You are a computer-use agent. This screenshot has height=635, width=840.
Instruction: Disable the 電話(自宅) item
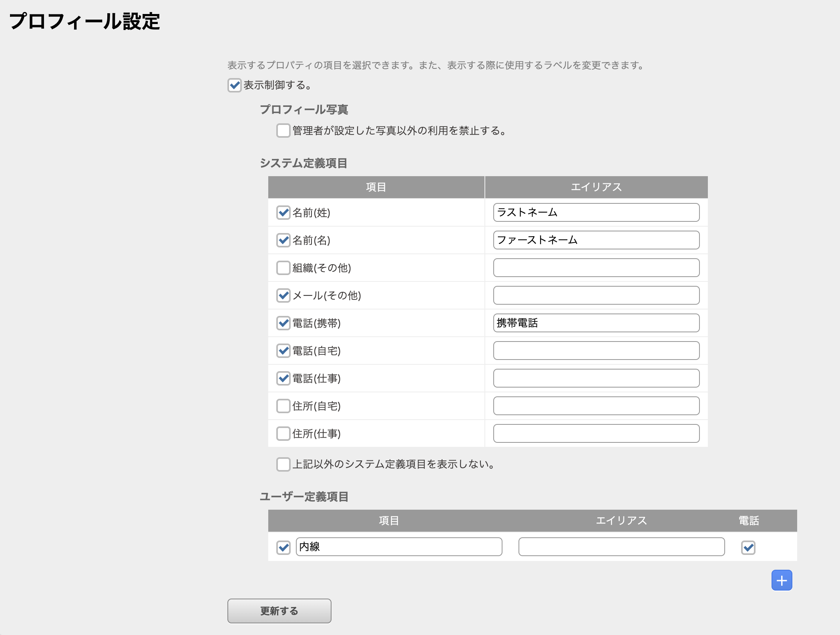[283, 350]
